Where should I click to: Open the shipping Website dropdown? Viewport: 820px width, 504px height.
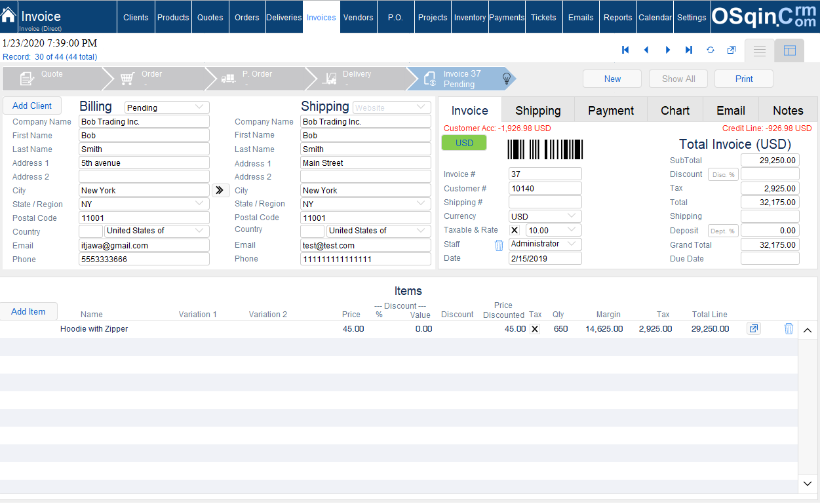tap(392, 107)
